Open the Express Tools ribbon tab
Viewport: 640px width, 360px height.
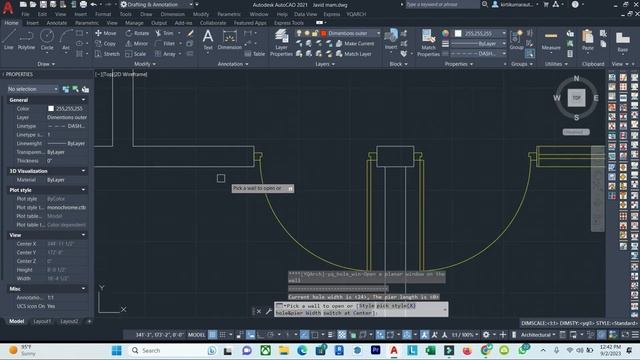pyautogui.click(x=289, y=23)
